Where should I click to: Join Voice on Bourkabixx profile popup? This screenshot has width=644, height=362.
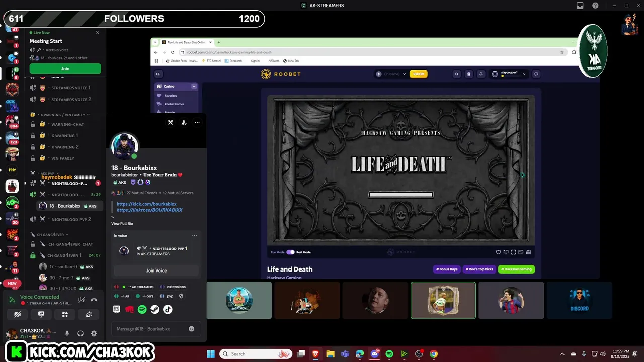click(156, 270)
